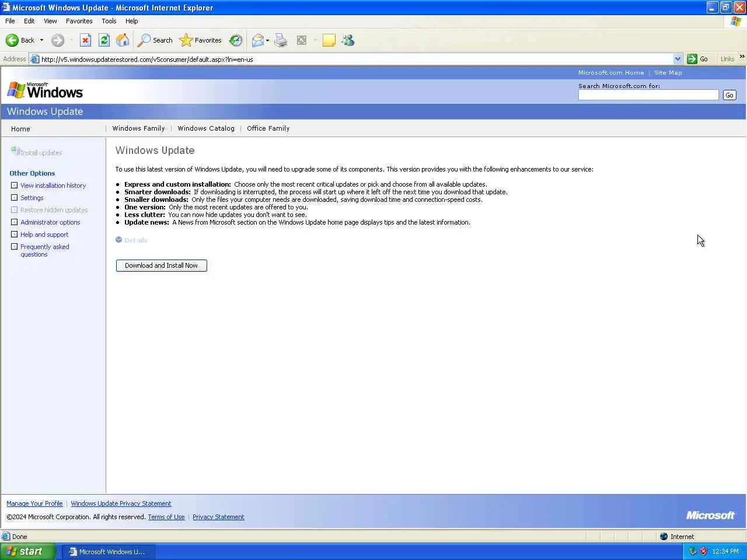Open Edit button dropdown arrow
The height and width of the screenshot is (560, 747).
(x=315, y=40)
